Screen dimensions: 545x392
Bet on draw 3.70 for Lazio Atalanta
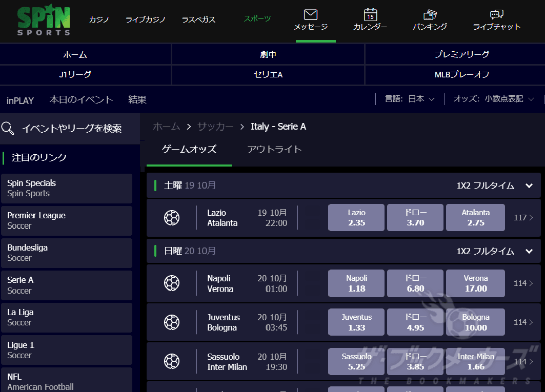click(415, 218)
